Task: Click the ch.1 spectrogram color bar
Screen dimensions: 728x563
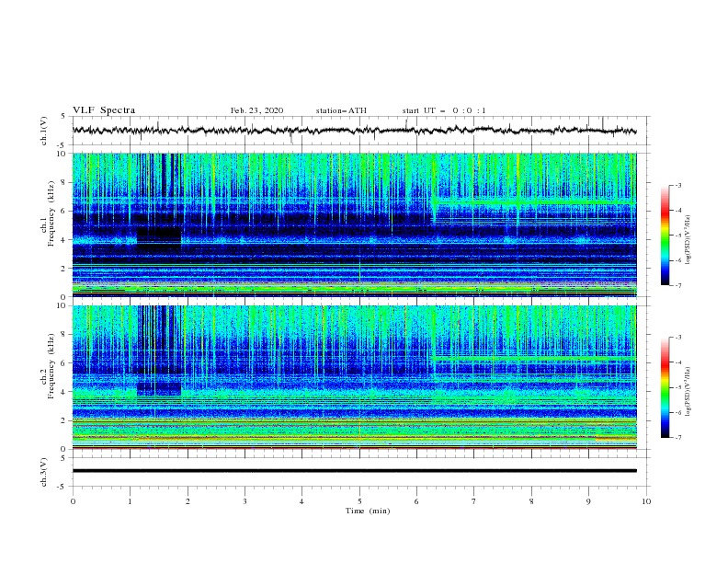Action: pos(665,236)
